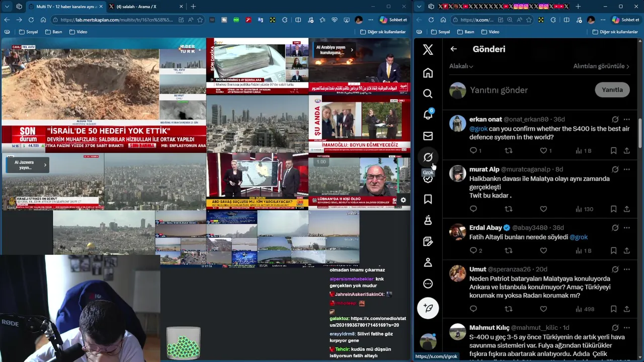Go to browser home in Multi TV window

pos(43,20)
